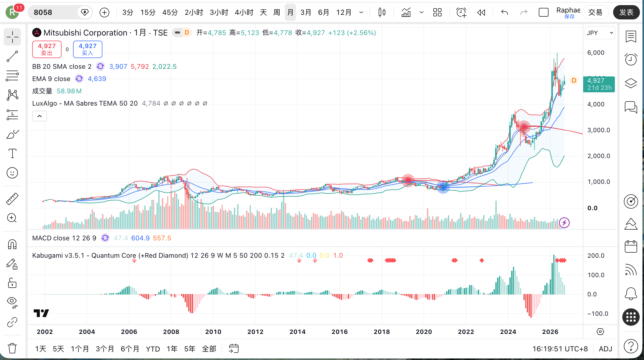
Task: Toggle stay in drawing mode pencil-lock
Action: pyautogui.click(x=12, y=264)
